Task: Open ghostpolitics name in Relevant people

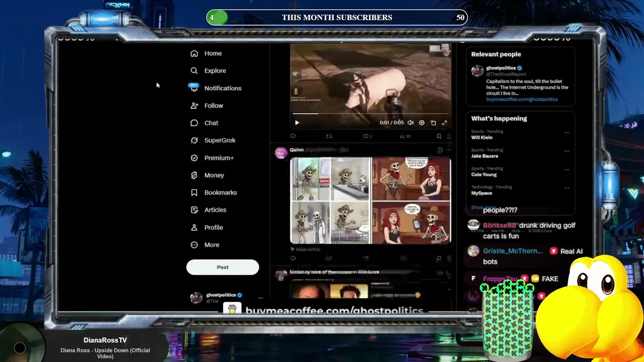Action: [x=501, y=68]
